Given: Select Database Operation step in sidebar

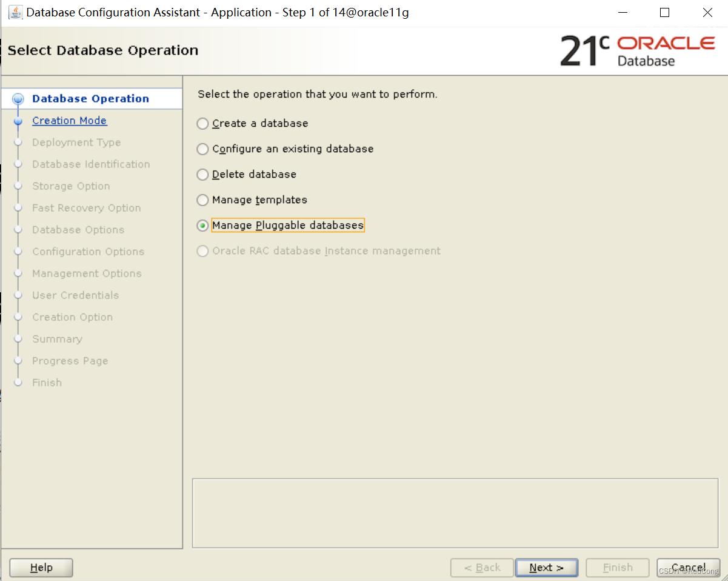Looking at the screenshot, I should 90,99.
